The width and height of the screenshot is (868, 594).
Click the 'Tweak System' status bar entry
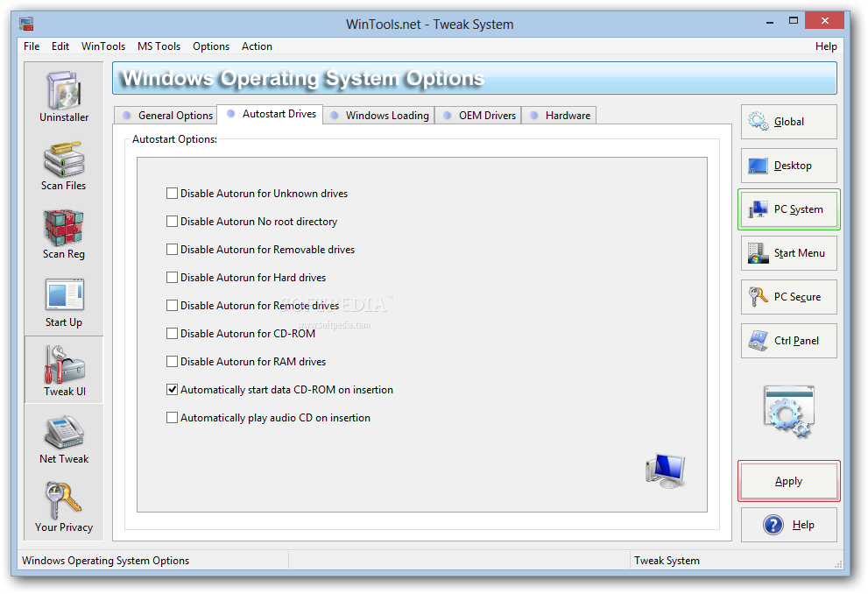tap(667, 561)
